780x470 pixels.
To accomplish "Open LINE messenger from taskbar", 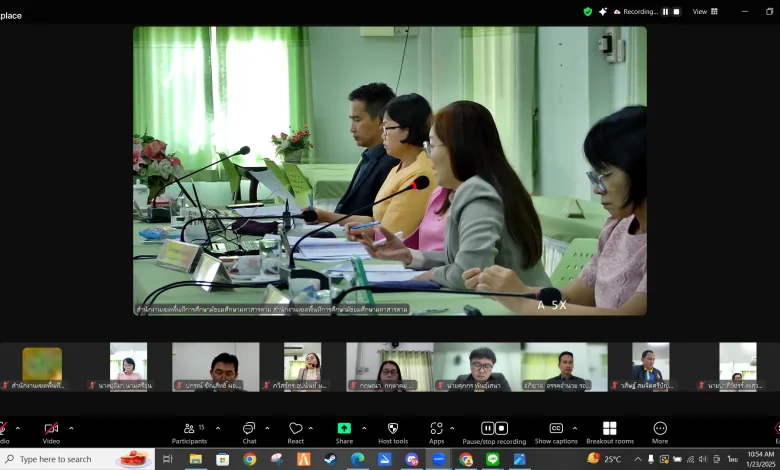I will [492, 459].
